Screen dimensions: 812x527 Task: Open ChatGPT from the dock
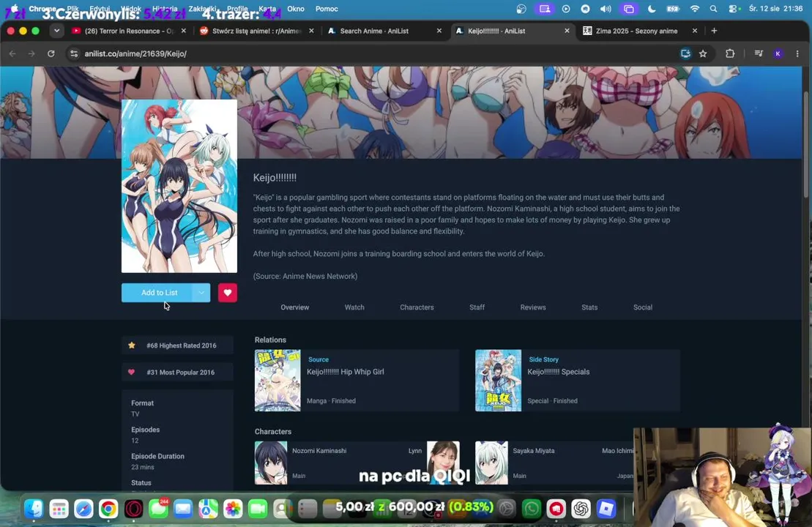(581, 509)
